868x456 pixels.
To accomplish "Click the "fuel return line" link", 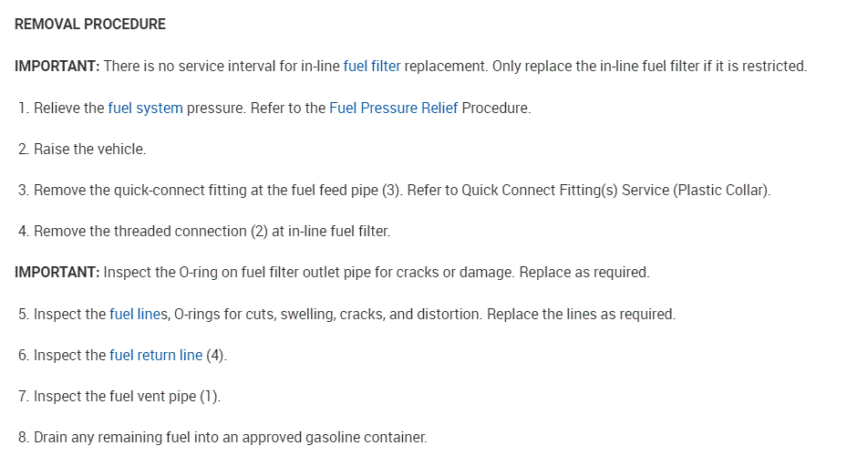I will pyautogui.click(x=155, y=355).
